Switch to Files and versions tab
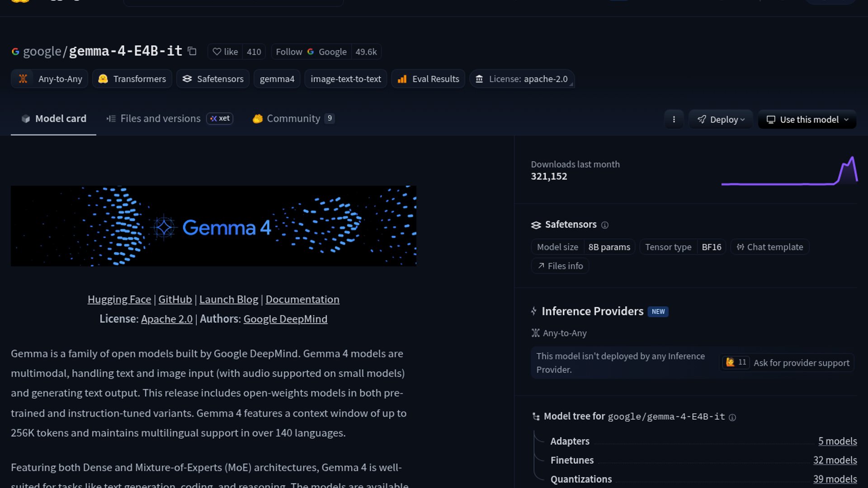This screenshot has height=488, width=868. pyautogui.click(x=160, y=118)
